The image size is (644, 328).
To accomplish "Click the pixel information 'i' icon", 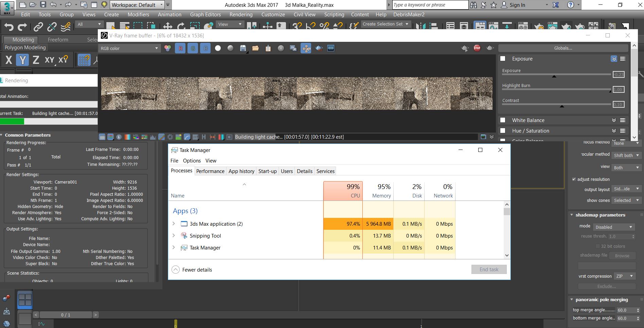I will tap(119, 137).
